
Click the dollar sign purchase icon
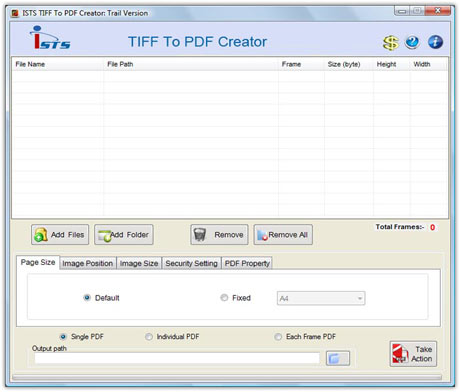click(390, 43)
